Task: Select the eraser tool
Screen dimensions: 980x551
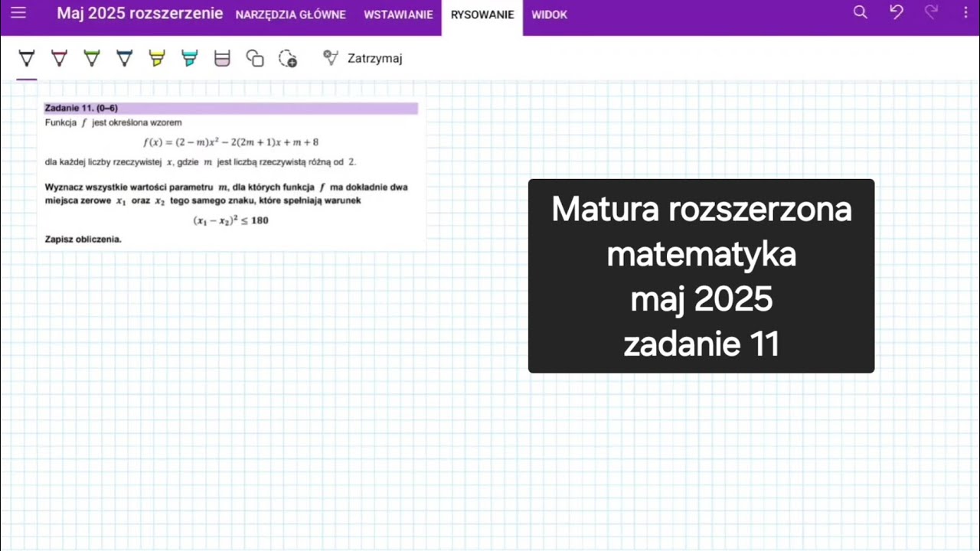Action: tap(222, 58)
